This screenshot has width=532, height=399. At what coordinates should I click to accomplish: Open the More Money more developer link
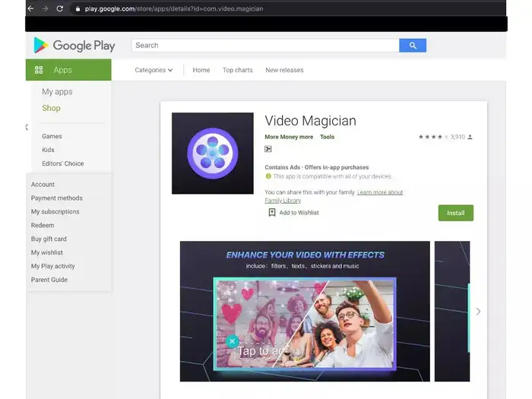click(289, 138)
